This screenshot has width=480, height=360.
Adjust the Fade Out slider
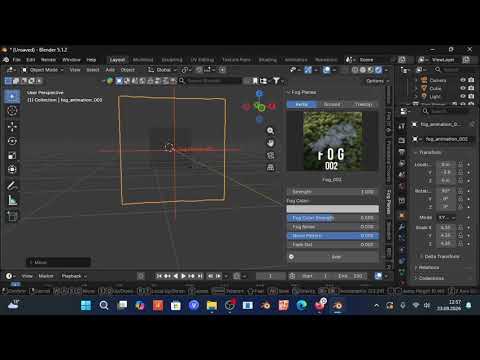(x=333, y=245)
